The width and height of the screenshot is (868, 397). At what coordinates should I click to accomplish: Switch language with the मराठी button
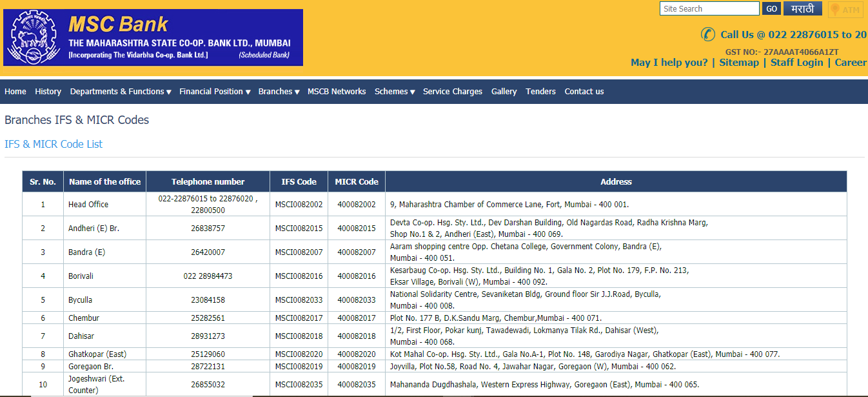(x=803, y=8)
